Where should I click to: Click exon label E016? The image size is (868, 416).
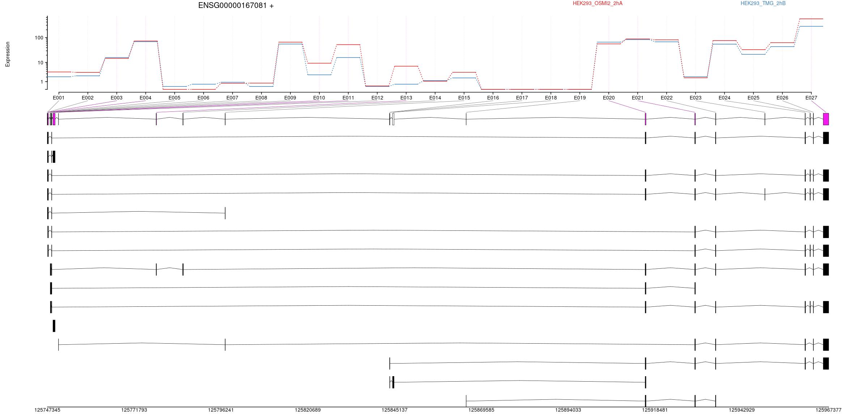tap(493, 98)
